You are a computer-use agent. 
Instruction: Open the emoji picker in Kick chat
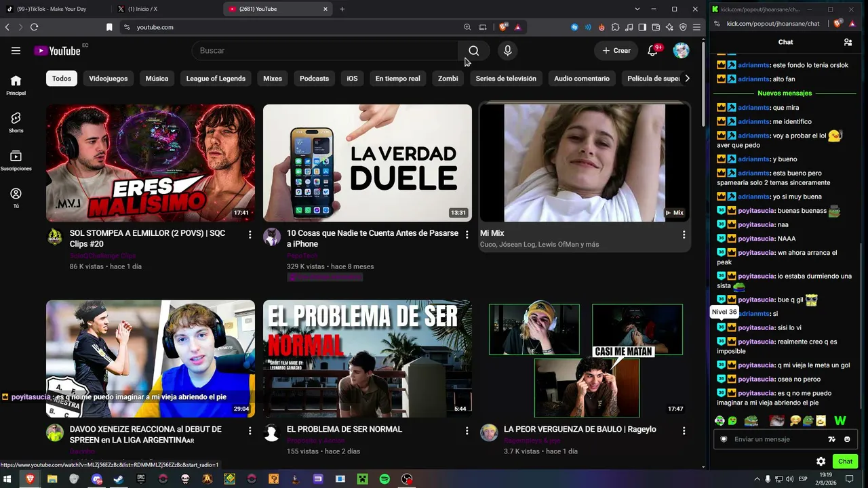[847, 439]
